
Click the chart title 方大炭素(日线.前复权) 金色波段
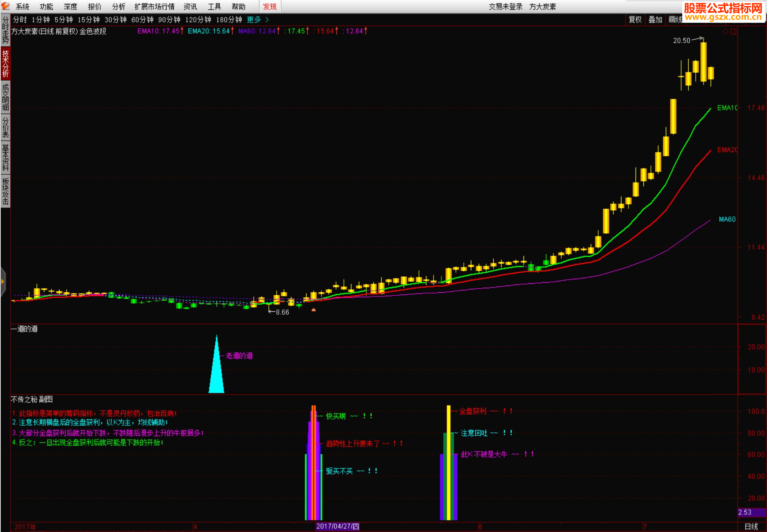click(59, 31)
